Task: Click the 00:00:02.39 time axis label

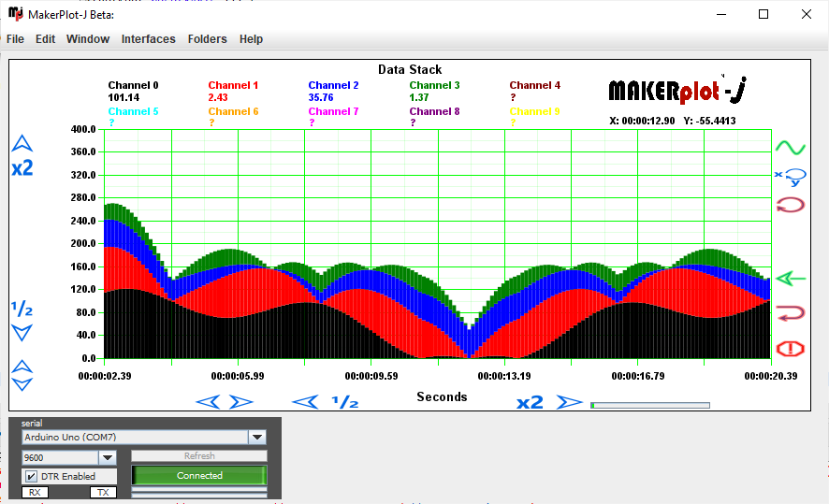Action: 105,376
